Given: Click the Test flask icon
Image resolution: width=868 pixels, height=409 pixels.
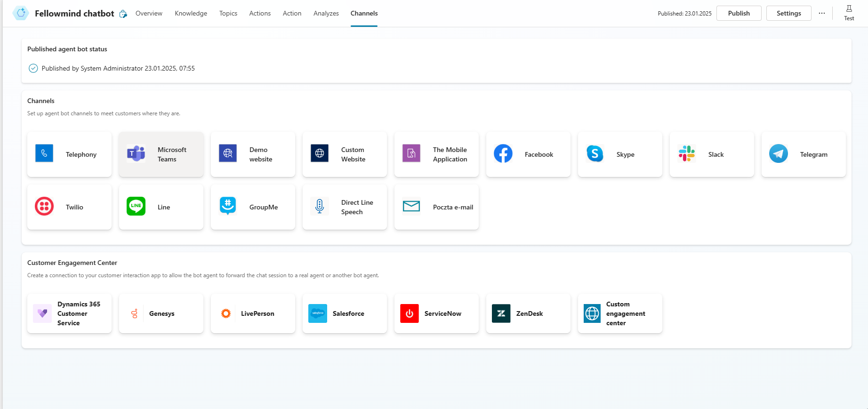Looking at the screenshot, I should (x=849, y=8).
